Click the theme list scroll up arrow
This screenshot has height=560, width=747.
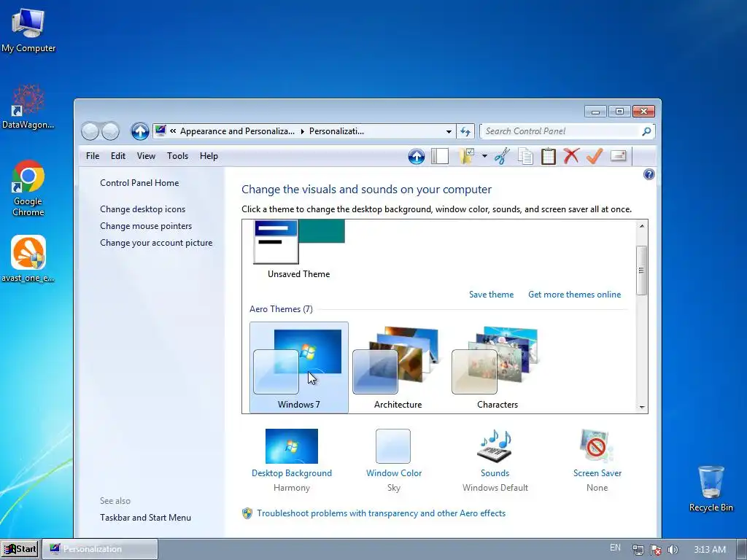642,226
